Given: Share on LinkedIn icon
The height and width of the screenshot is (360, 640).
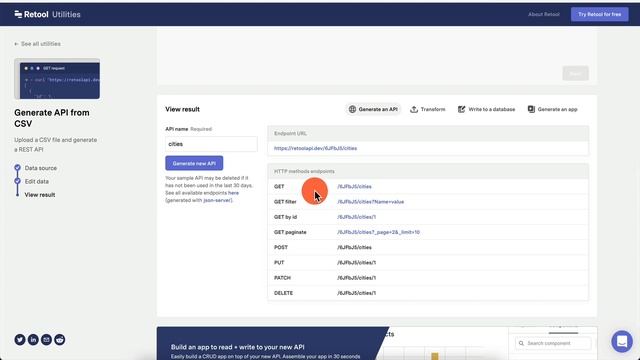Looking at the screenshot, I should coord(33,340).
